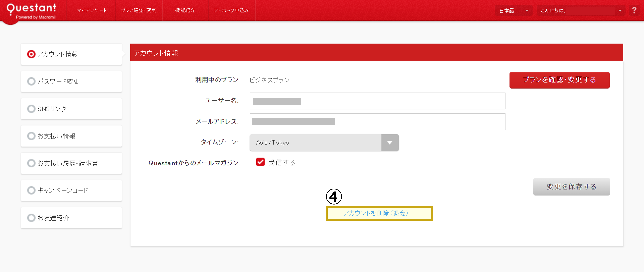Click the Questant logo

pyautogui.click(x=31, y=11)
